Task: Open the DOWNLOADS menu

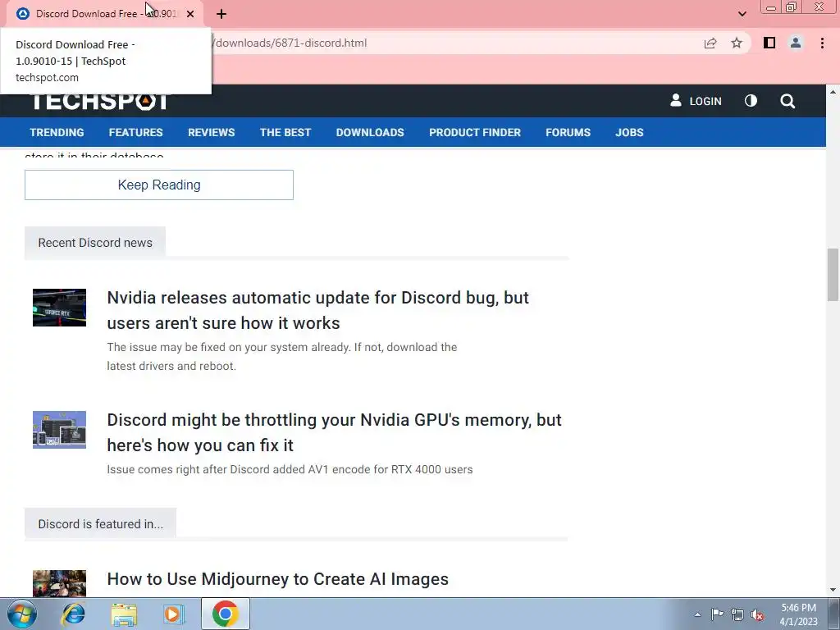Action: tap(370, 132)
